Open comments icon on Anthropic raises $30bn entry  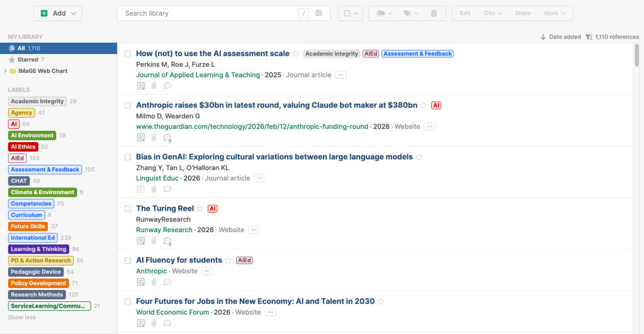pos(167,137)
